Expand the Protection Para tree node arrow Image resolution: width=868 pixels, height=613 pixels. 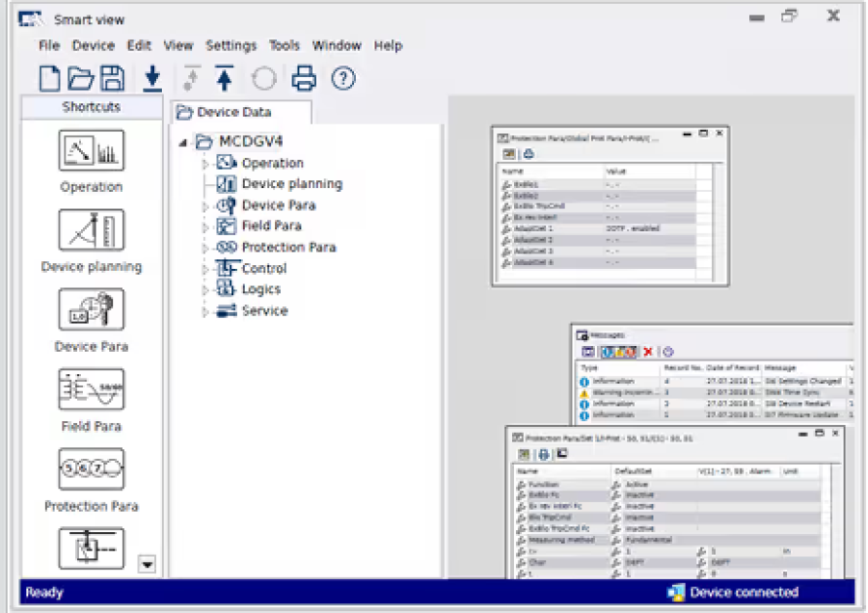click(x=204, y=249)
